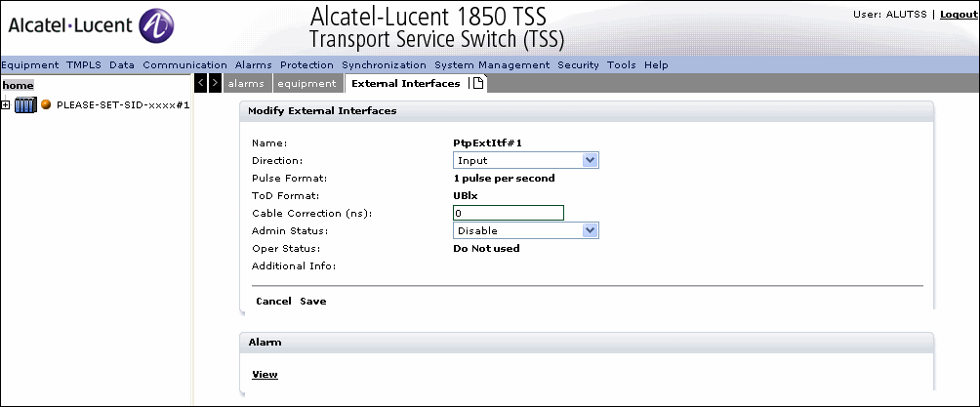The width and height of the screenshot is (980, 407).
Task: Click the home label in left panel
Action: tap(19, 86)
